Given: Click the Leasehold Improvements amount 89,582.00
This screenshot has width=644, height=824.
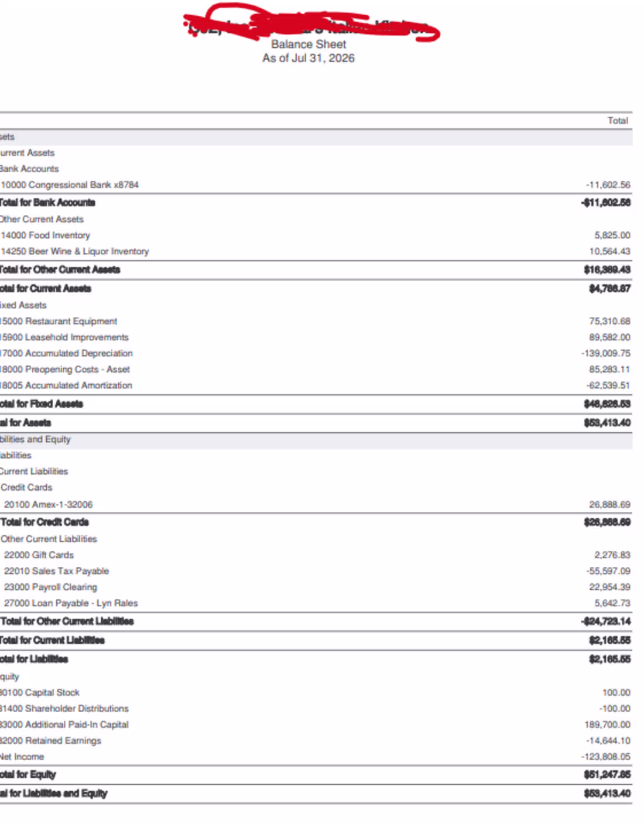Looking at the screenshot, I should point(610,337).
